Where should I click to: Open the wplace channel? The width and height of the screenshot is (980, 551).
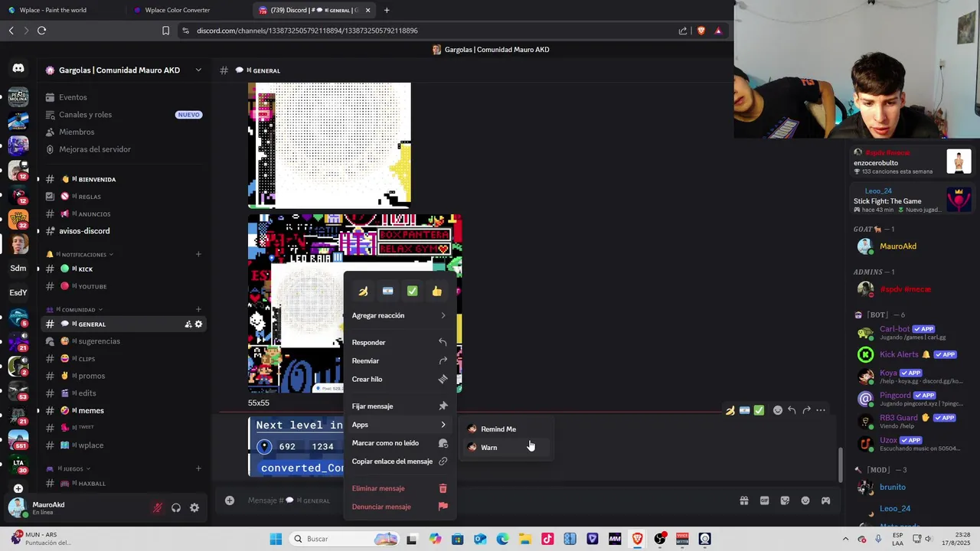point(122,445)
